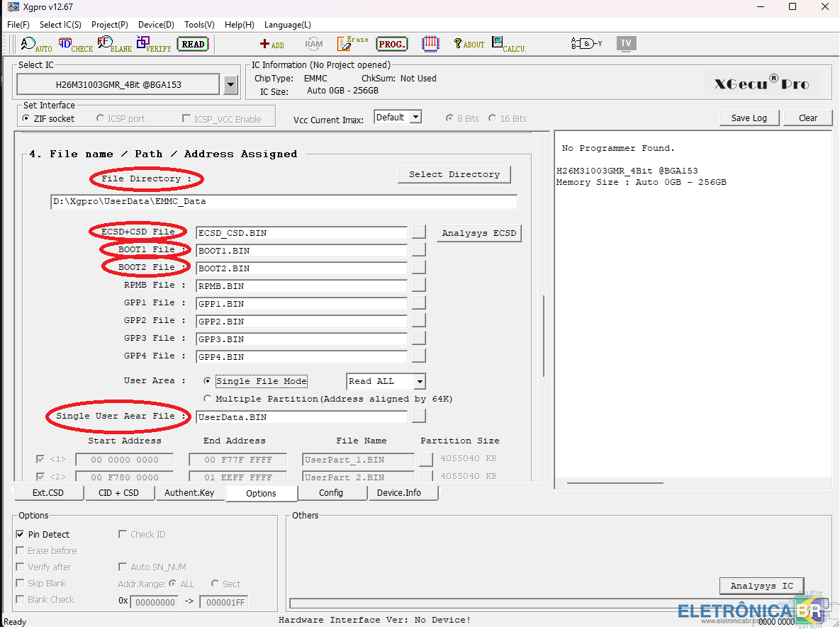840x629 pixels.
Task: Open the Read ALL user area dropdown
Action: coord(420,382)
